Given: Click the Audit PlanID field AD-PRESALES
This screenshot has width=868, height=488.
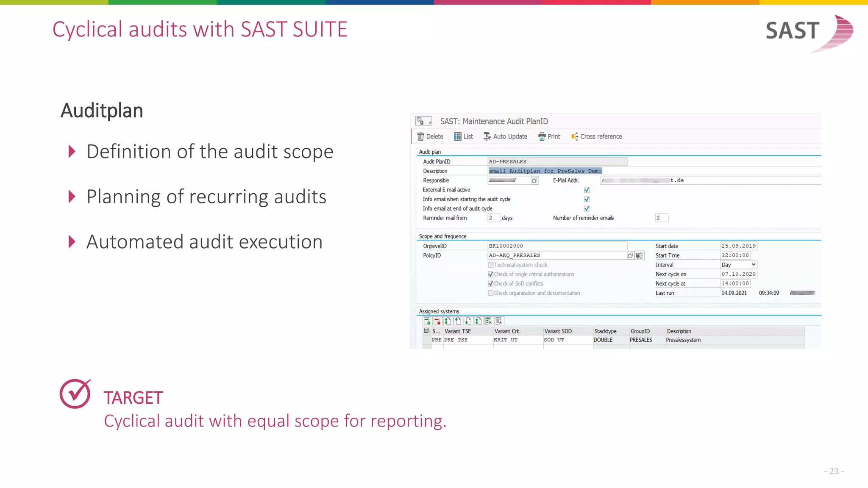Looking at the screenshot, I should point(557,161).
